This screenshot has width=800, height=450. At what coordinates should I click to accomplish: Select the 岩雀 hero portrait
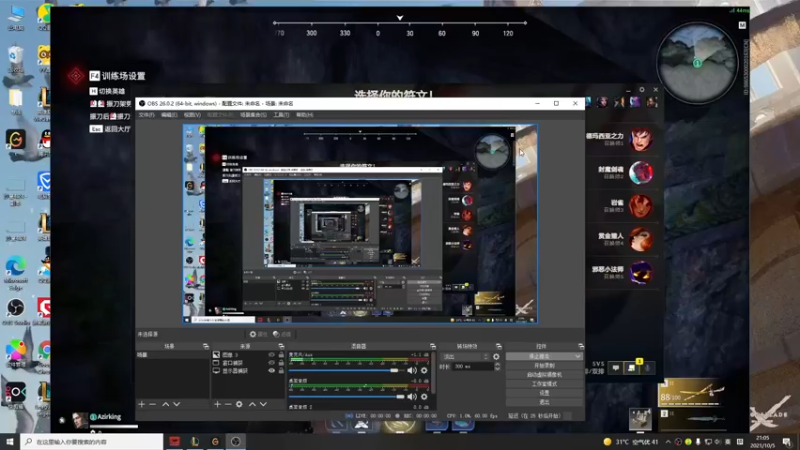(x=640, y=206)
